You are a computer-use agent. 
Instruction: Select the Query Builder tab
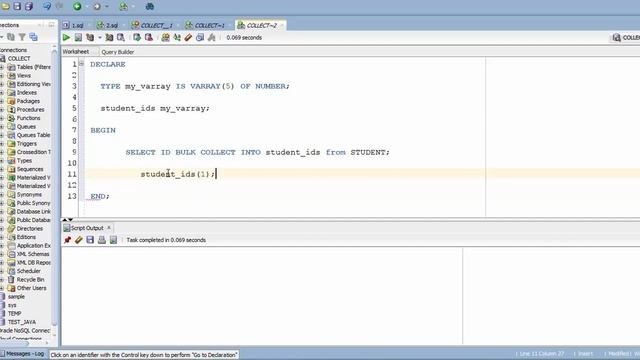point(118,52)
